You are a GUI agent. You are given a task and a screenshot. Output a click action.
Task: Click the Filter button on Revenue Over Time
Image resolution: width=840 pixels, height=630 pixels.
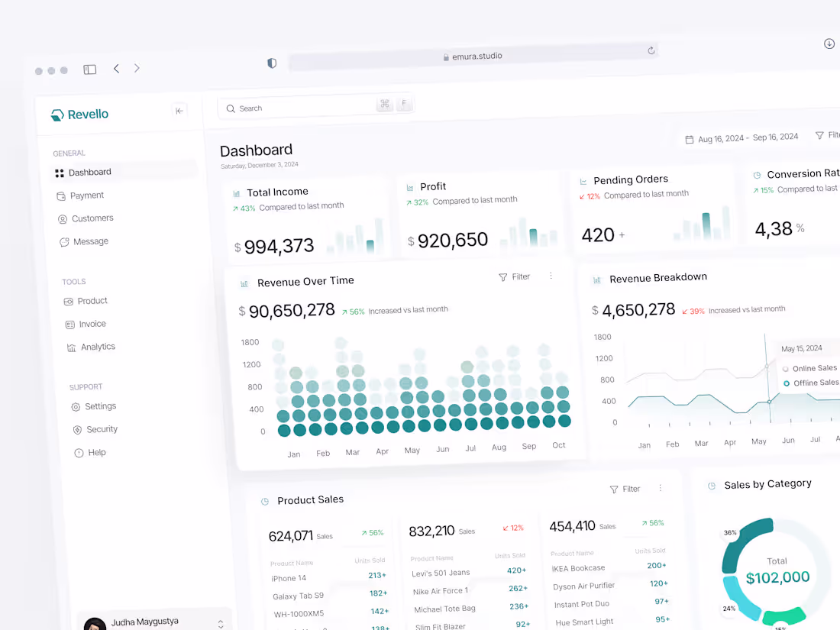coord(514,276)
